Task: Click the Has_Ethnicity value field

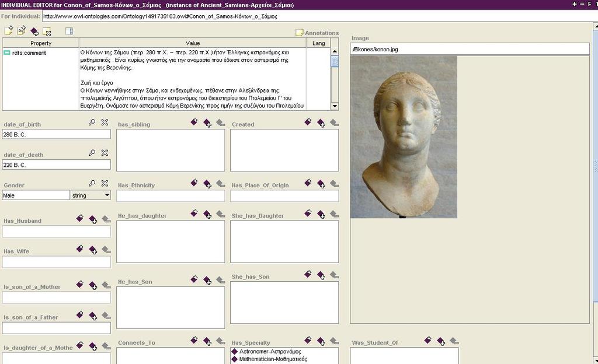Action: coord(171,195)
